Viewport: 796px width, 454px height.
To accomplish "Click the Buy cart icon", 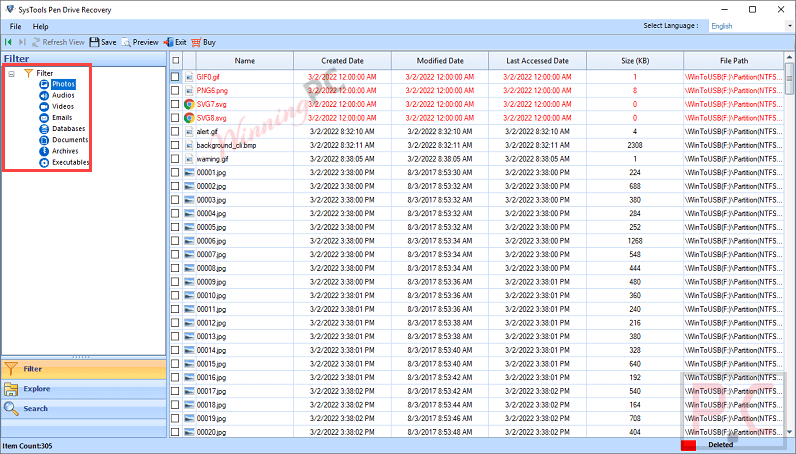I will (x=196, y=42).
